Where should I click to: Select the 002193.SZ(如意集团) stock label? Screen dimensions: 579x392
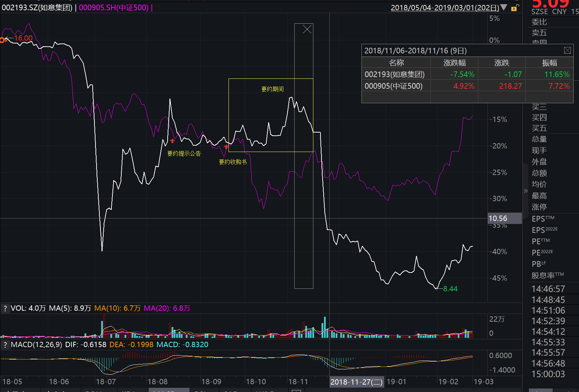point(37,7)
